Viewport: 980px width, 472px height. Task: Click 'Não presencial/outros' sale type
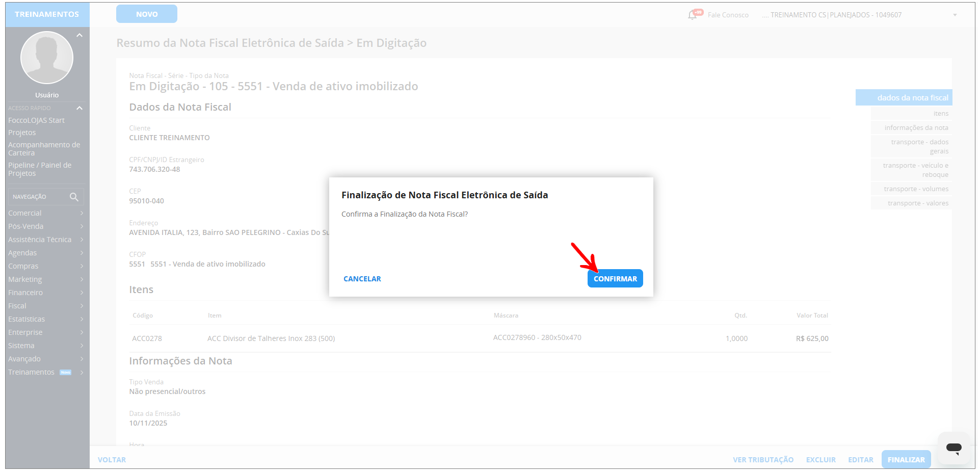(167, 391)
